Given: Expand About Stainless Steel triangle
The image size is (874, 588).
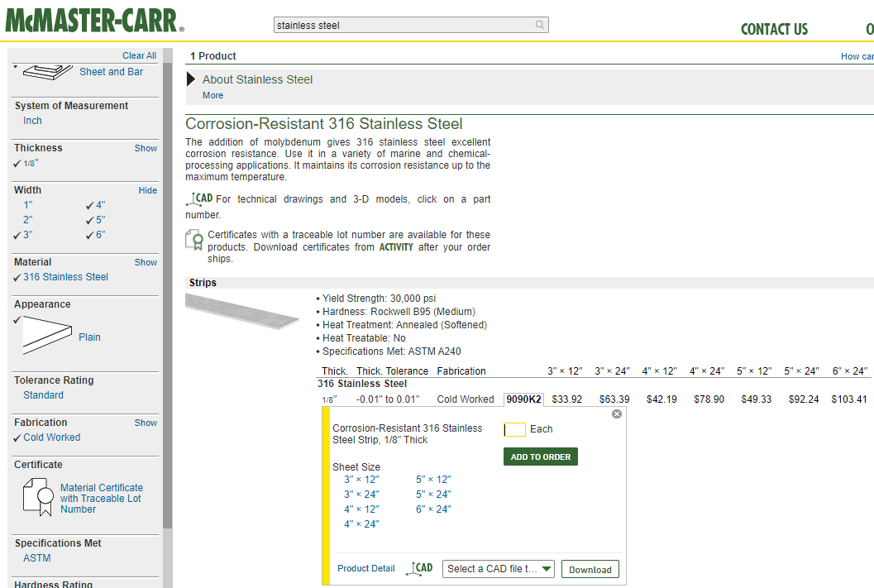Looking at the screenshot, I should pos(191,79).
